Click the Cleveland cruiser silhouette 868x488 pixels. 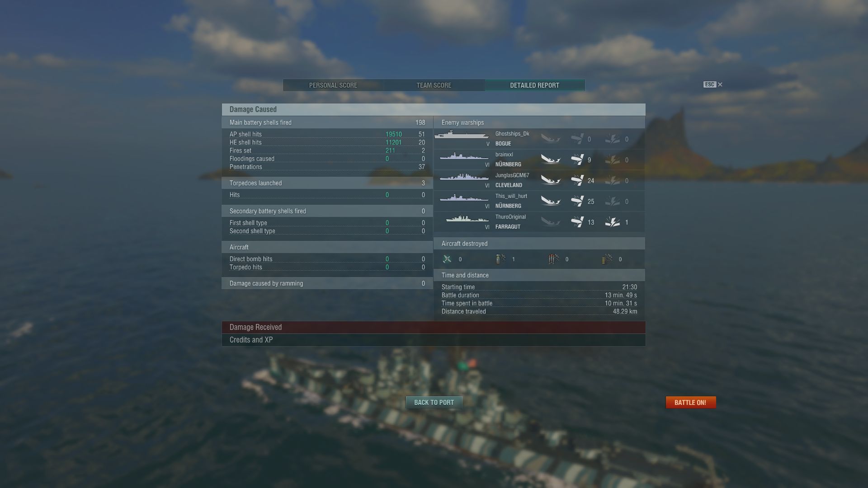pyautogui.click(x=464, y=177)
